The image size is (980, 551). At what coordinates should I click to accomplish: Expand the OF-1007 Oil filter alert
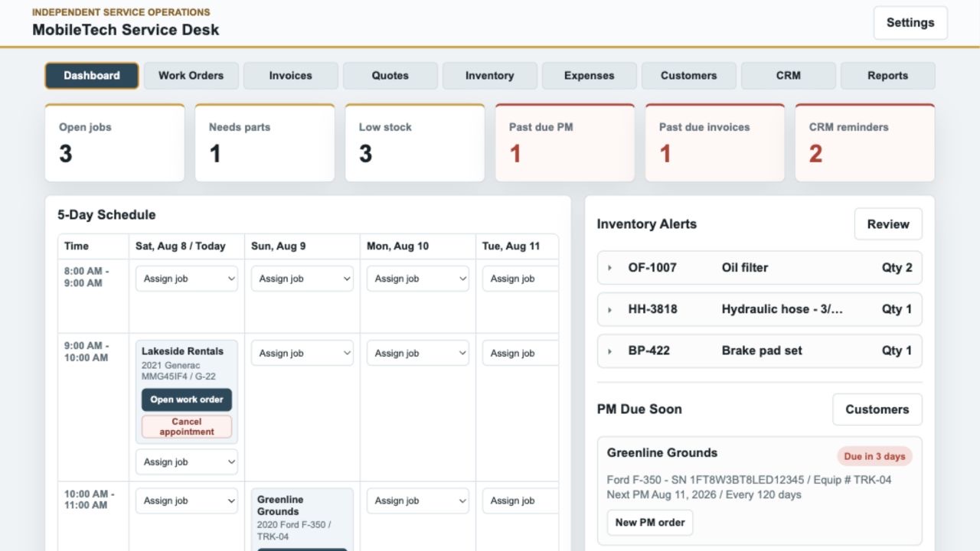pyautogui.click(x=759, y=268)
